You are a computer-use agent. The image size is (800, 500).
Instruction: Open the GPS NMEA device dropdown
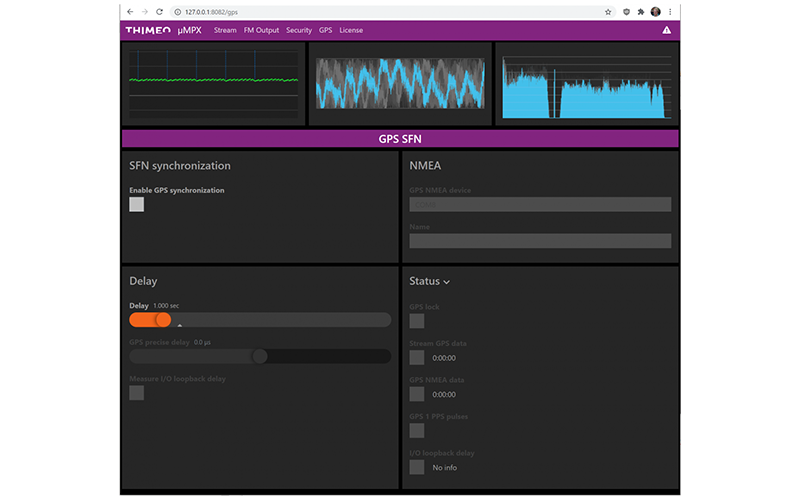[540, 204]
